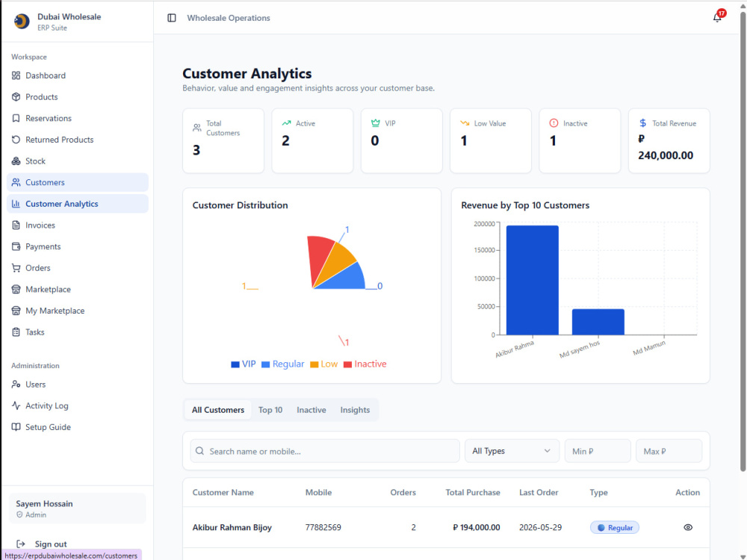Image resolution: width=747 pixels, height=560 pixels.
Task: Go to the Products page
Action: [x=77, y=96]
